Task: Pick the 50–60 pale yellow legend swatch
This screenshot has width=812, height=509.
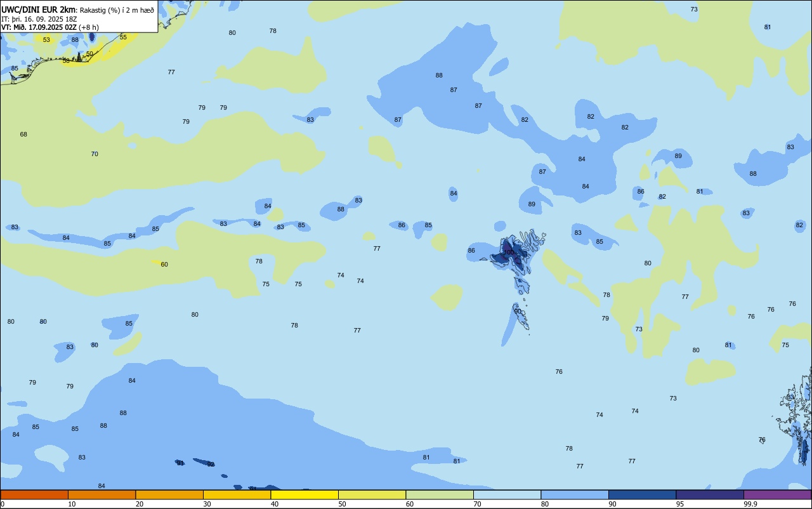Action: pyautogui.click(x=372, y=494)
